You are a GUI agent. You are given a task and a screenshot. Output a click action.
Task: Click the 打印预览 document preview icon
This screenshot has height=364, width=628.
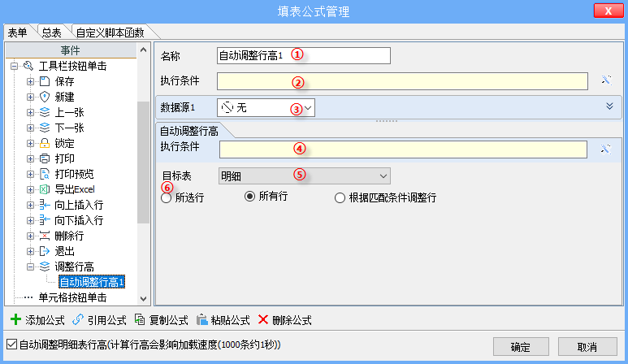(45, 174)
